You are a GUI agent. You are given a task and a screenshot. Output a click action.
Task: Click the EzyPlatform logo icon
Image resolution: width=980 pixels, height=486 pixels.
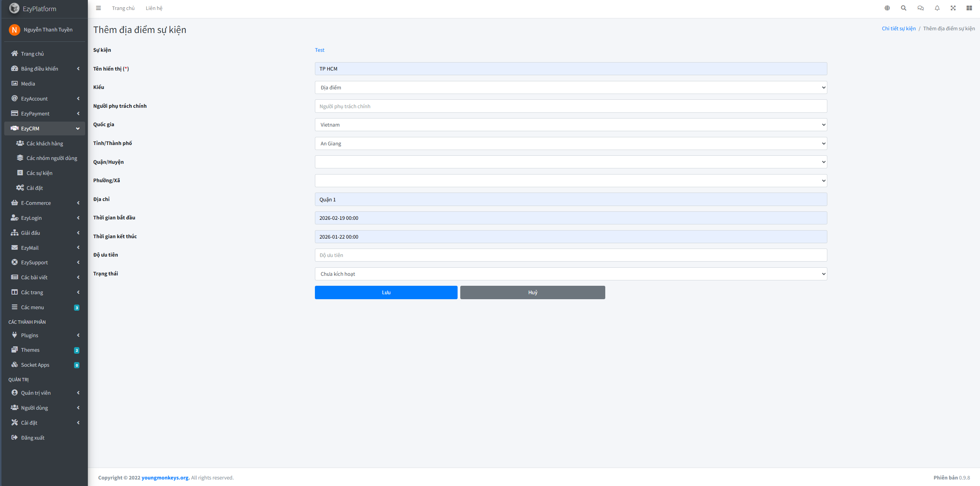click(14, 8)
